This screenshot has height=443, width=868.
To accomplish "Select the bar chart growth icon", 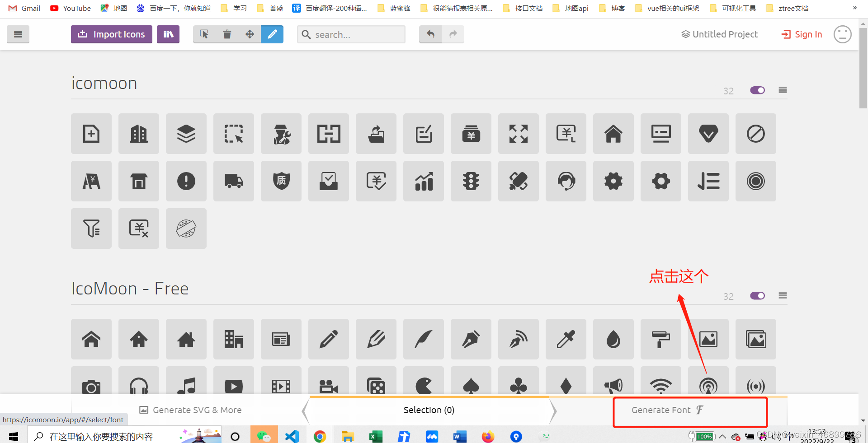I will click(424, 181).
